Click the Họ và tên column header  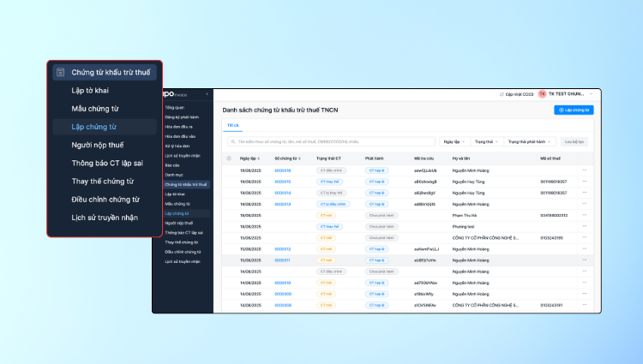pos(461,158)
